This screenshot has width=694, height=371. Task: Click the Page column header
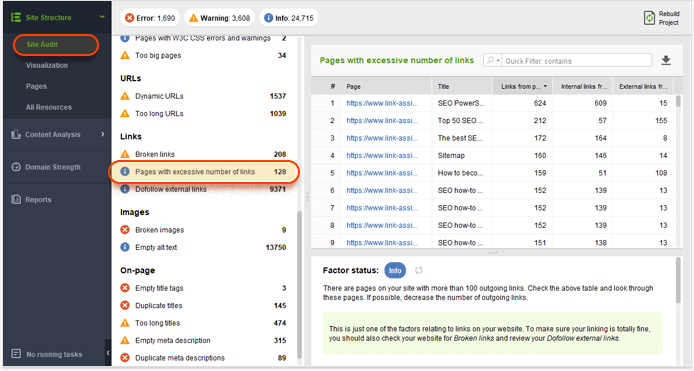click(x=386, y=86)
